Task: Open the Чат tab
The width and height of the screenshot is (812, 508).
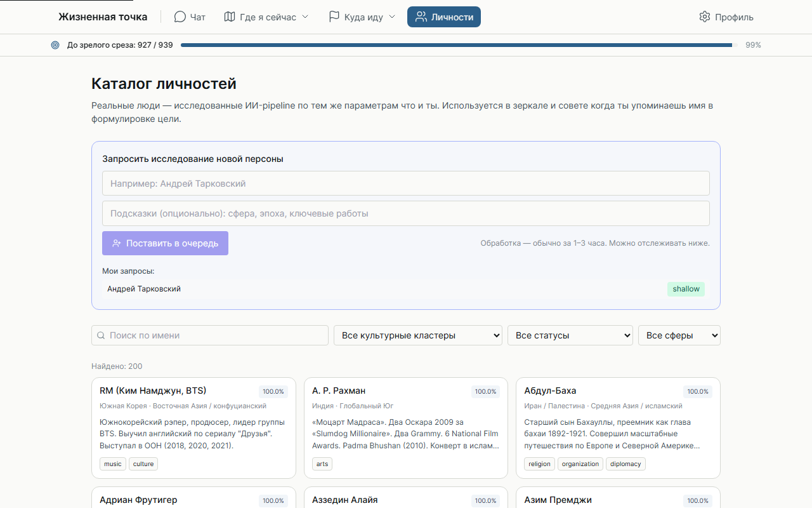Action: (x=190, y=17)
